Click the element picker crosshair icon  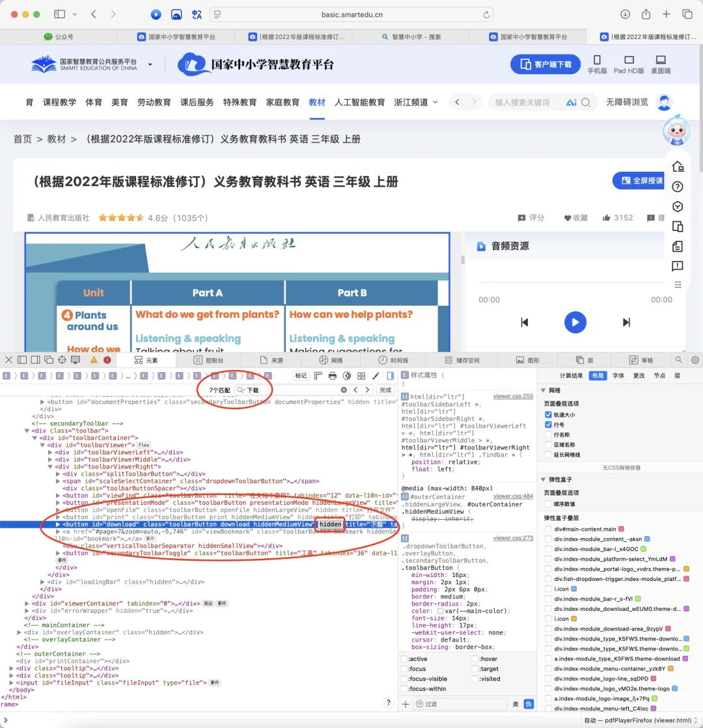[x=62, y=360]
